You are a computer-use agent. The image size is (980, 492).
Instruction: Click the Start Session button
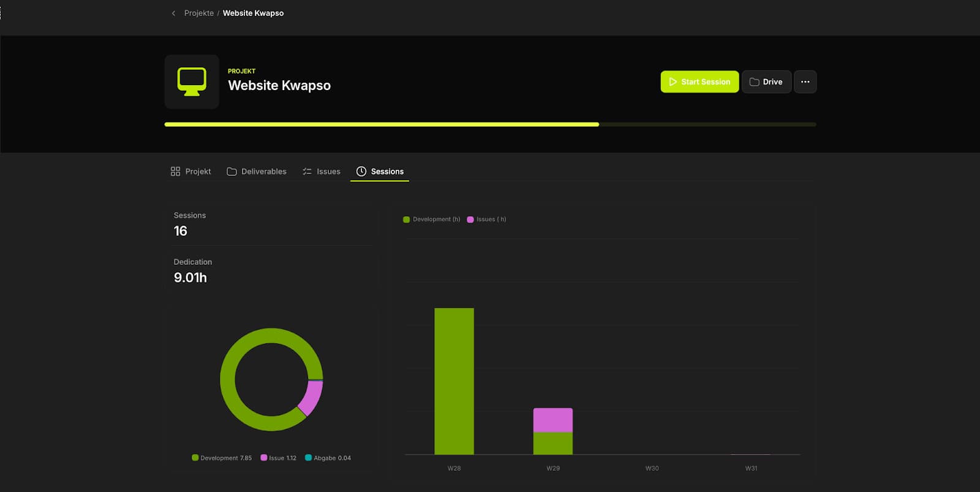click(699, 81)
